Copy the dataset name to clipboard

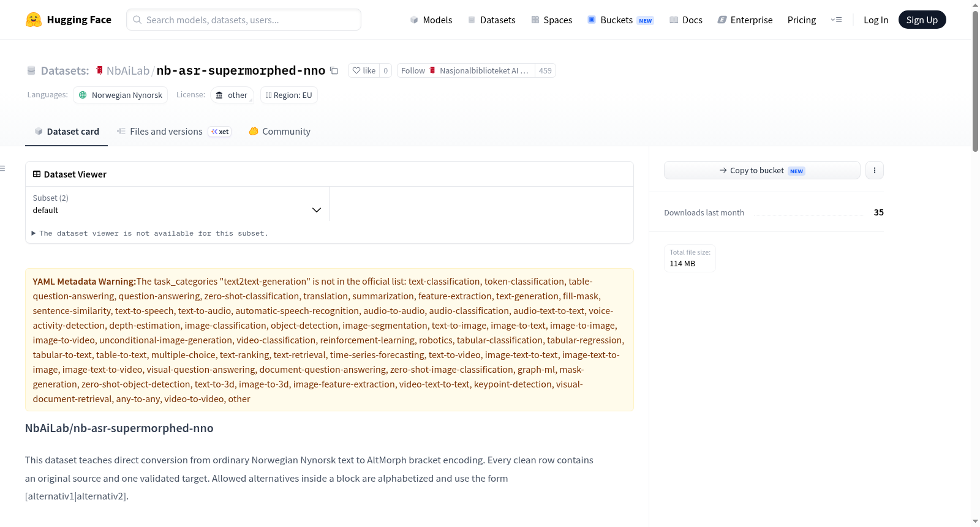tap(334, 70)
